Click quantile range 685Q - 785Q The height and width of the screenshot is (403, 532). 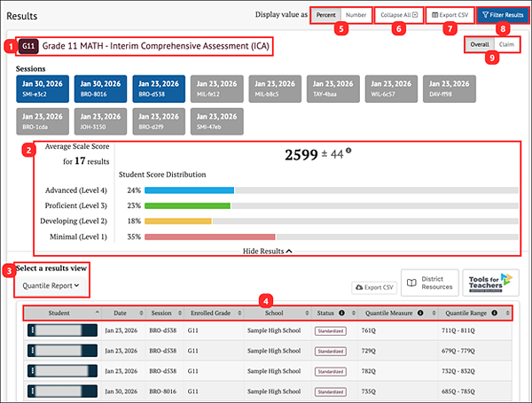tap(458, 391)
